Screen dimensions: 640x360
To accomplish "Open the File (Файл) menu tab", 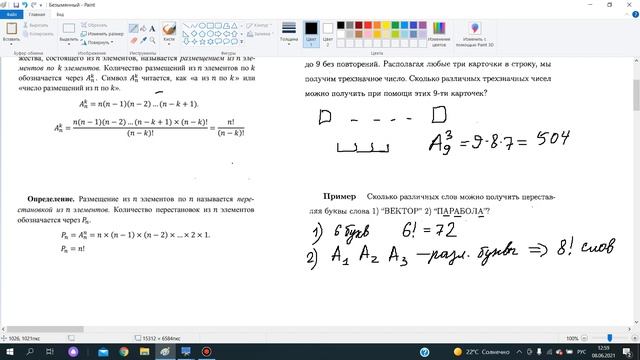I will click(12, 14).
